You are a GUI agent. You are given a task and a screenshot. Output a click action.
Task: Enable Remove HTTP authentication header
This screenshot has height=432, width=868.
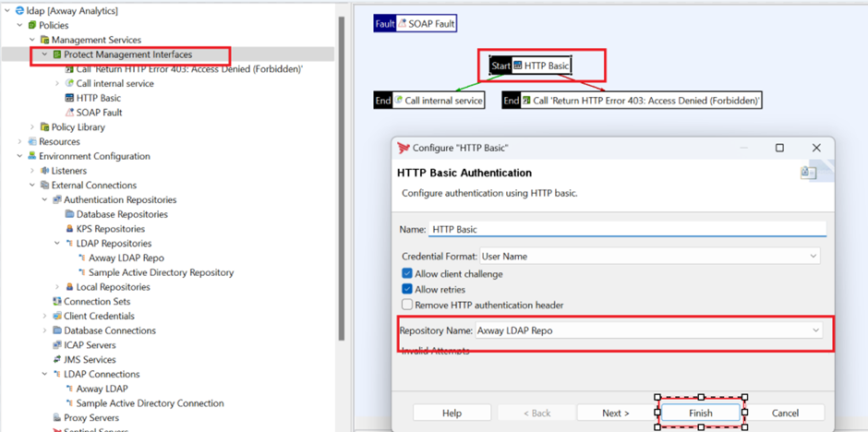[x=407, y=305]
